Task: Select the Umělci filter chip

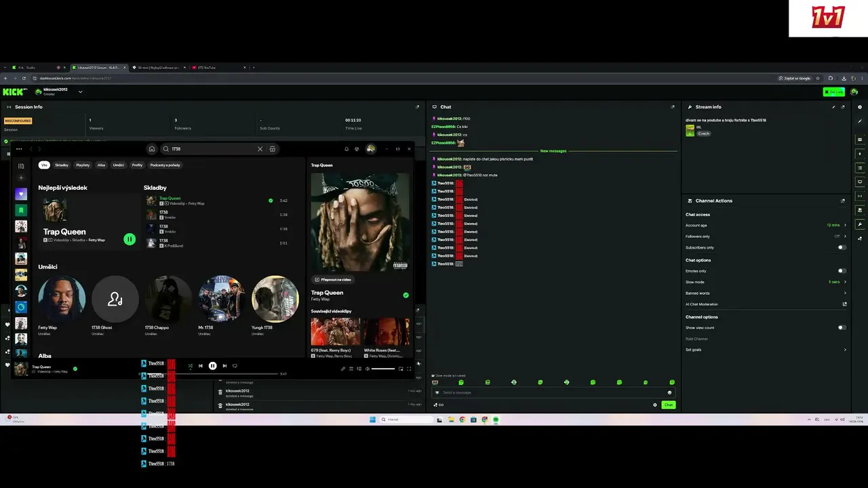Action: [x=119, y=165]
